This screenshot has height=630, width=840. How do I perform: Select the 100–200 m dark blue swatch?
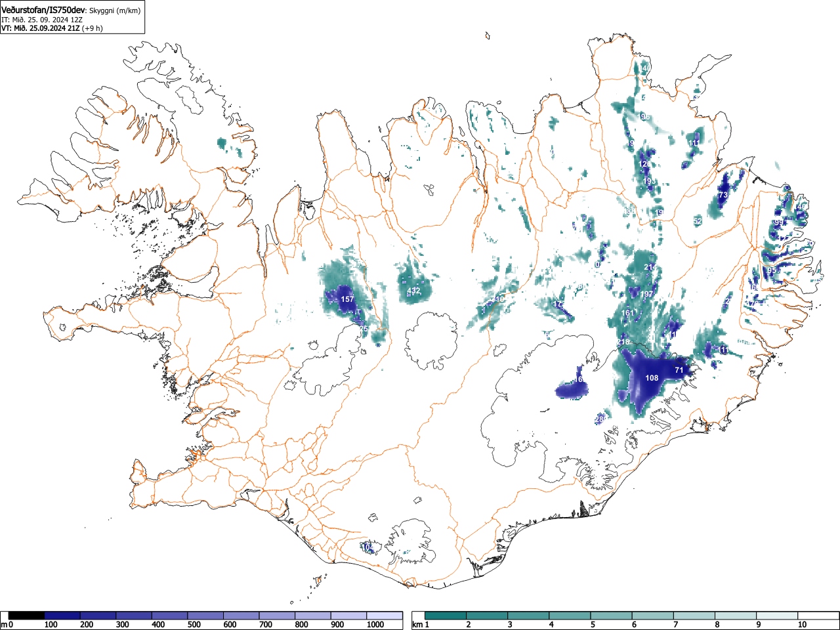tap(62, 616)
